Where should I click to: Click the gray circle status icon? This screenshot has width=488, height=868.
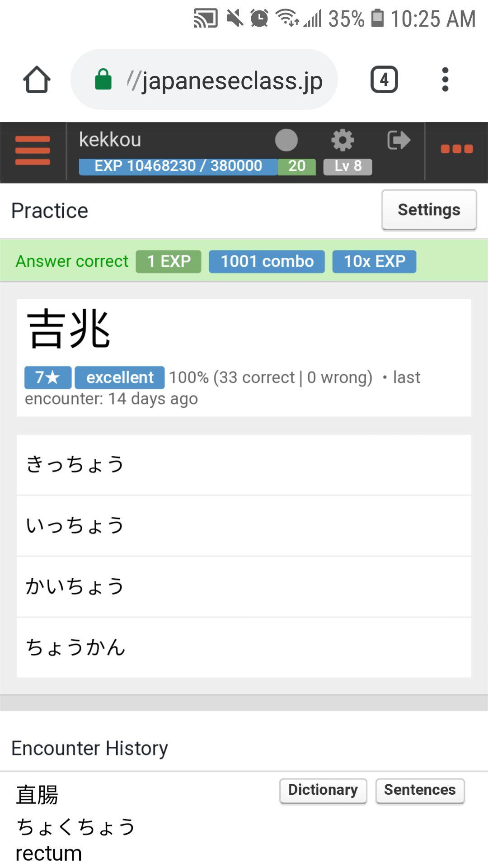[286, 140]
